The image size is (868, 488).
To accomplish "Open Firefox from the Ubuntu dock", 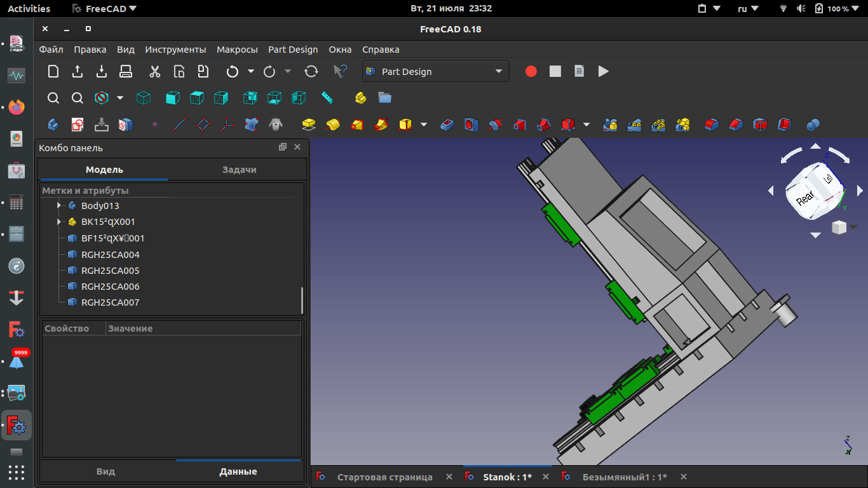I will (x=17, y=107).
